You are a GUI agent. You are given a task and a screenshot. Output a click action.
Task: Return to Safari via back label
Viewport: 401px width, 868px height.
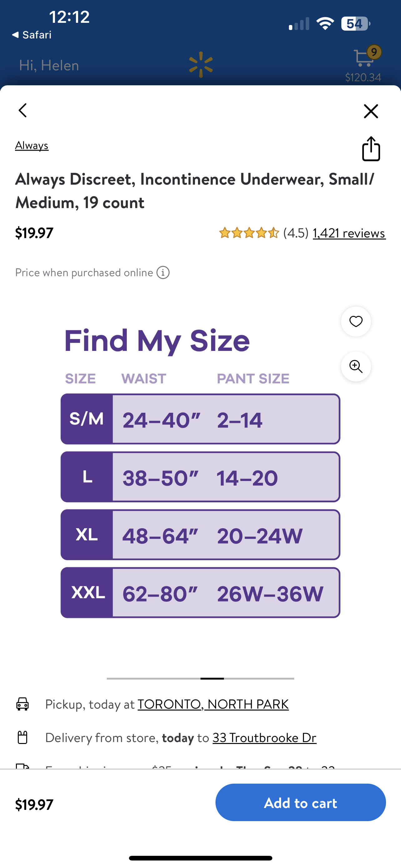click(x=32, y=35)
